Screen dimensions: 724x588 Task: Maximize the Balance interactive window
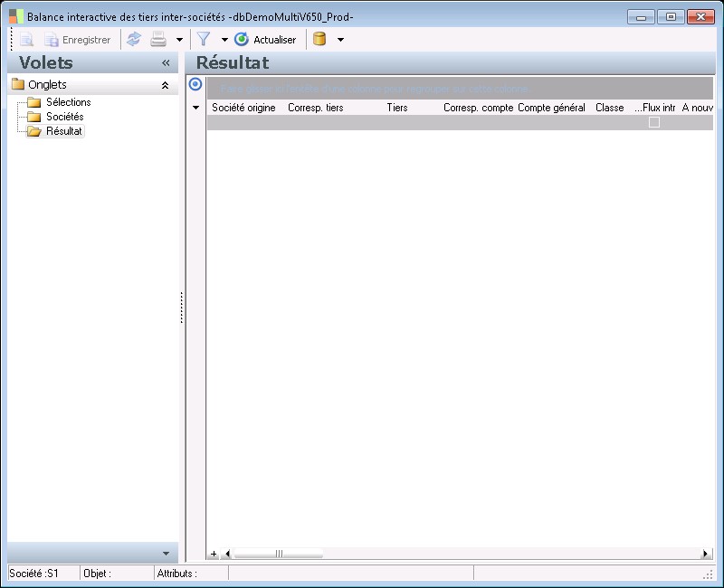point(671,17)
